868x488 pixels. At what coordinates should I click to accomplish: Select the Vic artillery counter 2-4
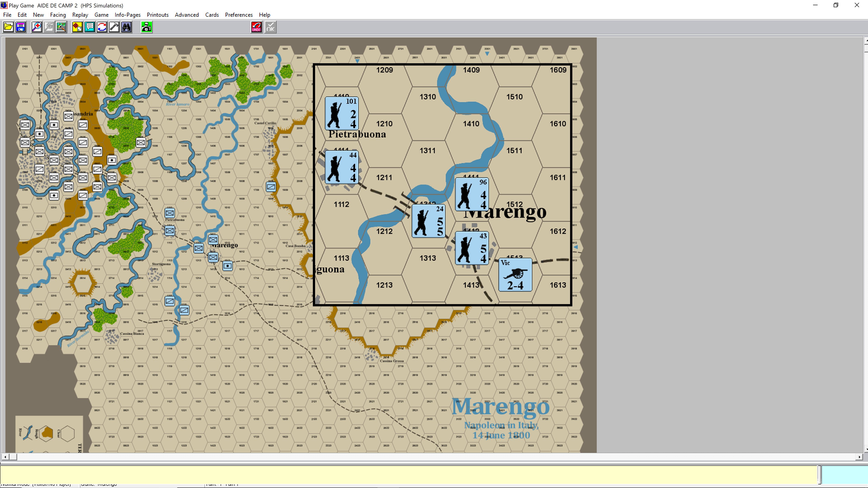515,275
